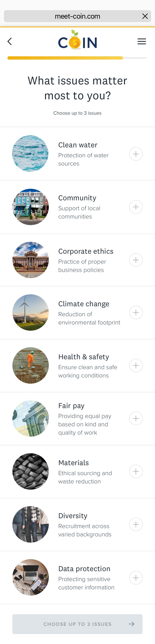The height and width of the screenshot is (644, 155).
Task: Click the plus icon next to Climate change
Action: tap(136, 312)
